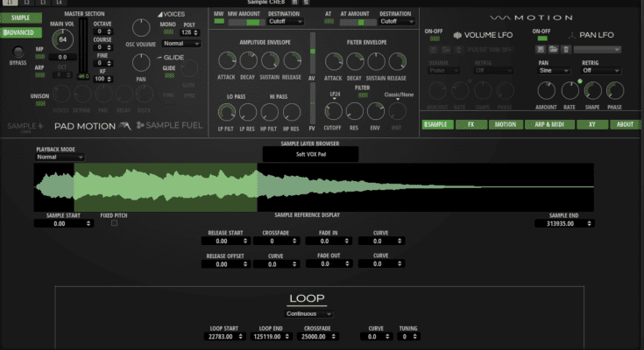Viewport: 644px width, 350px height.
Task: Open the Pan LFO Sine waveform dropdown
Action: [x=554, y=70]
